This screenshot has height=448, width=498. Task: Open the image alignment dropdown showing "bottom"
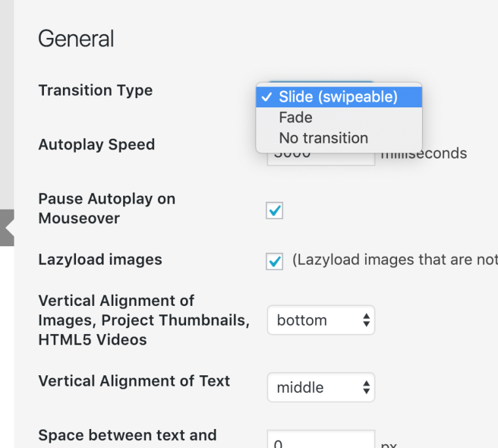(x=321, y=320)
